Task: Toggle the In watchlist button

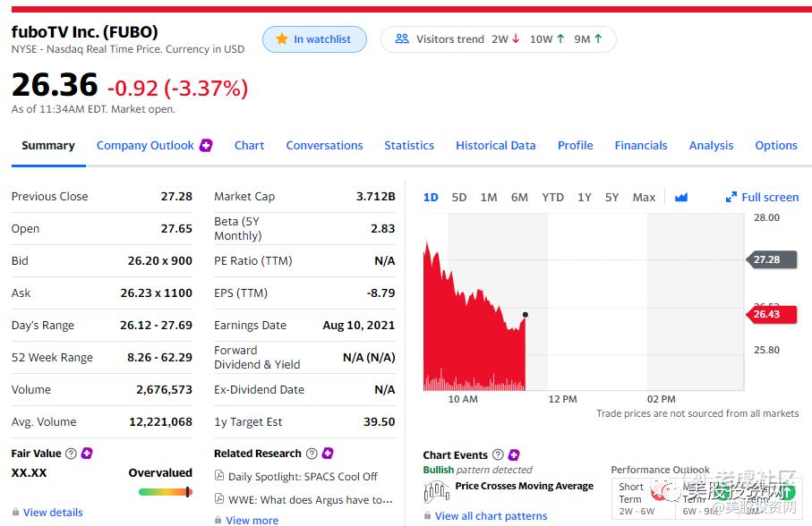Action: [314, 39]
